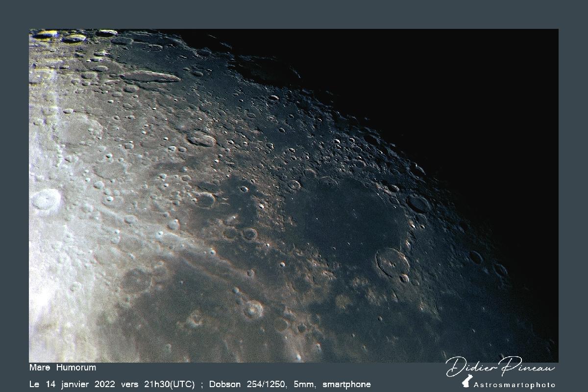Click the oval crater in upper middle highlands
The height and width of the screenshot is (392, 588).
coord(201,139)
